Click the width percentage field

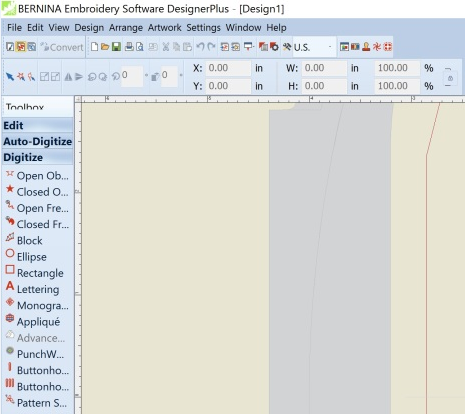[397, 68]
